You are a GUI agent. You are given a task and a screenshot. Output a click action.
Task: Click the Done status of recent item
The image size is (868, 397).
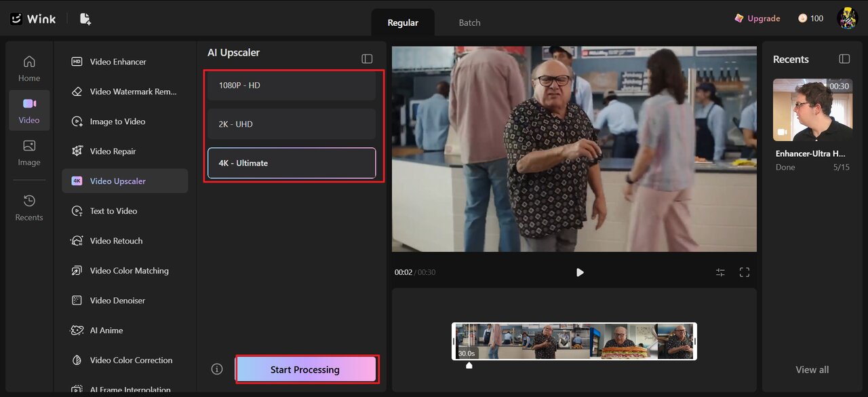pos(785,167)
